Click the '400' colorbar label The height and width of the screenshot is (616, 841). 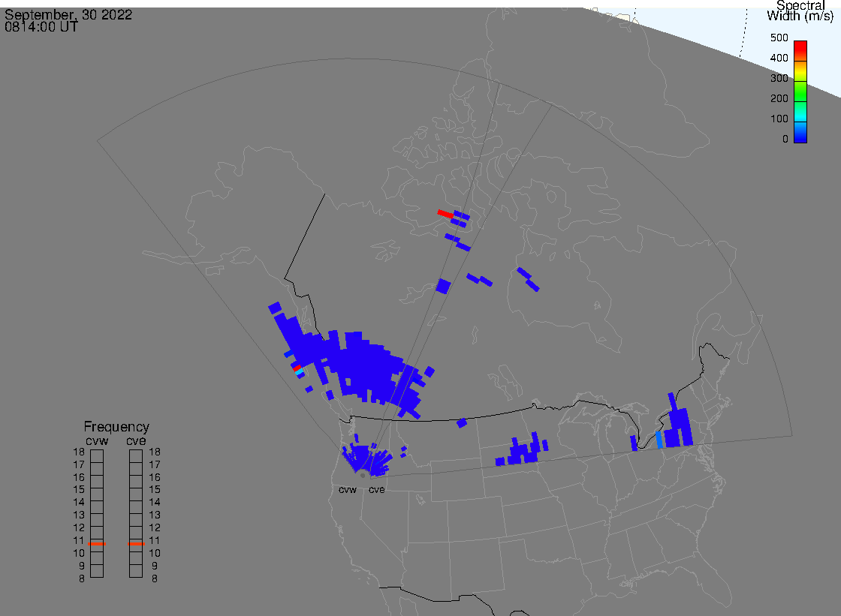point(779,58)
